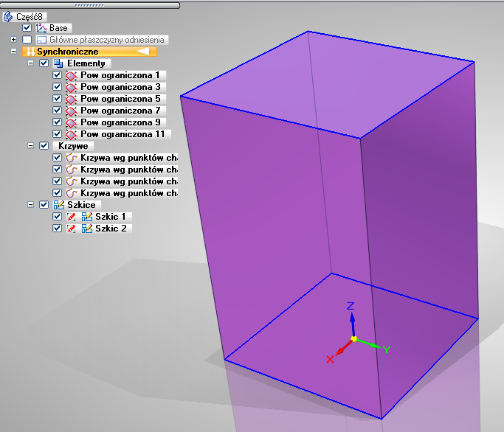The width and height of the screenshot is (504, 432).
Task: Click the blue Z axis of the triad
Action: click(x=353, y=324)
